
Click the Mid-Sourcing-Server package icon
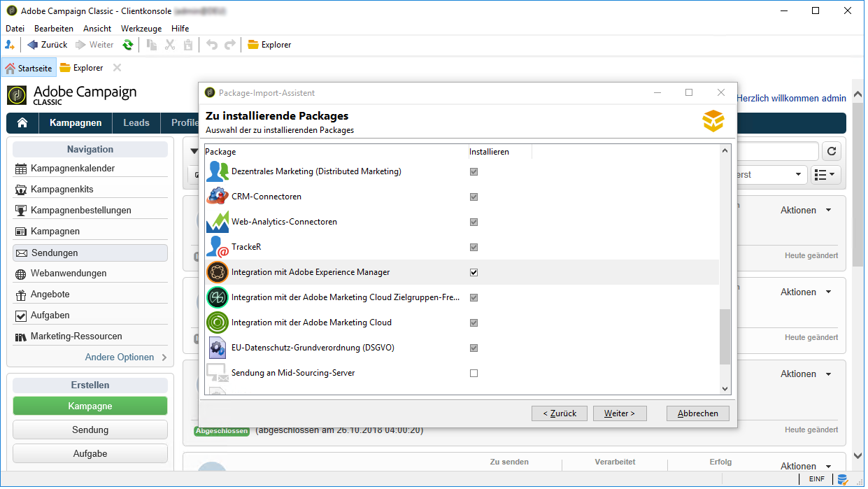click(218, 373)
